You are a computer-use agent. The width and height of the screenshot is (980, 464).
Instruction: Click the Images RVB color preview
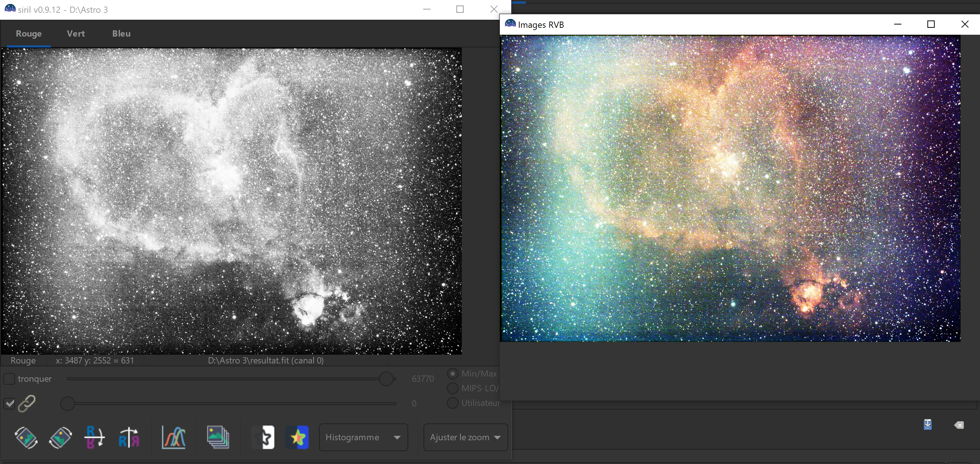(730, 188)
